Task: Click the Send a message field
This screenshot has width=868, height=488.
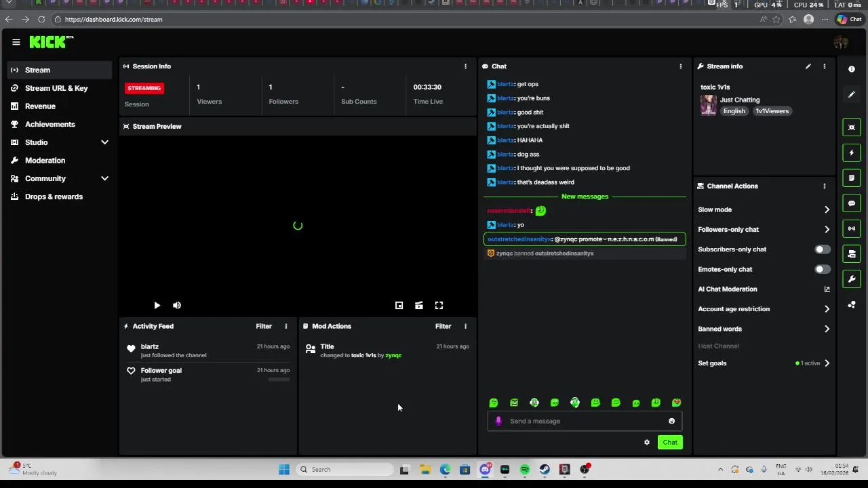Action: point(585,422)
